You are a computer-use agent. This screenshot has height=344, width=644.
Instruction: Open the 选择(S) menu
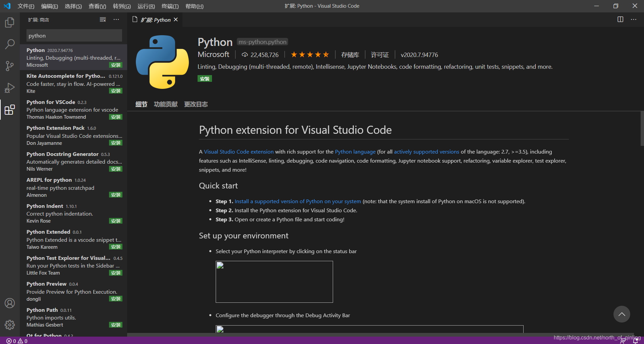click(x=73, y=6)
